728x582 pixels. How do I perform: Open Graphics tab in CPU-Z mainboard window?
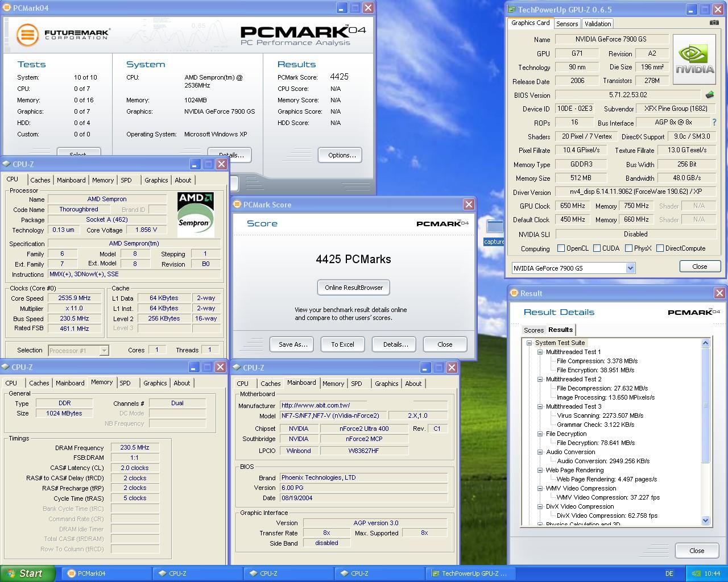coord(387,384)
